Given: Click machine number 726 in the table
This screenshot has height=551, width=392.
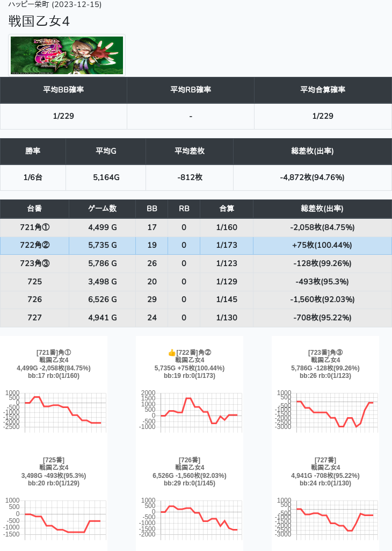Looking at the screenshot, I should (x=34, y=299).
